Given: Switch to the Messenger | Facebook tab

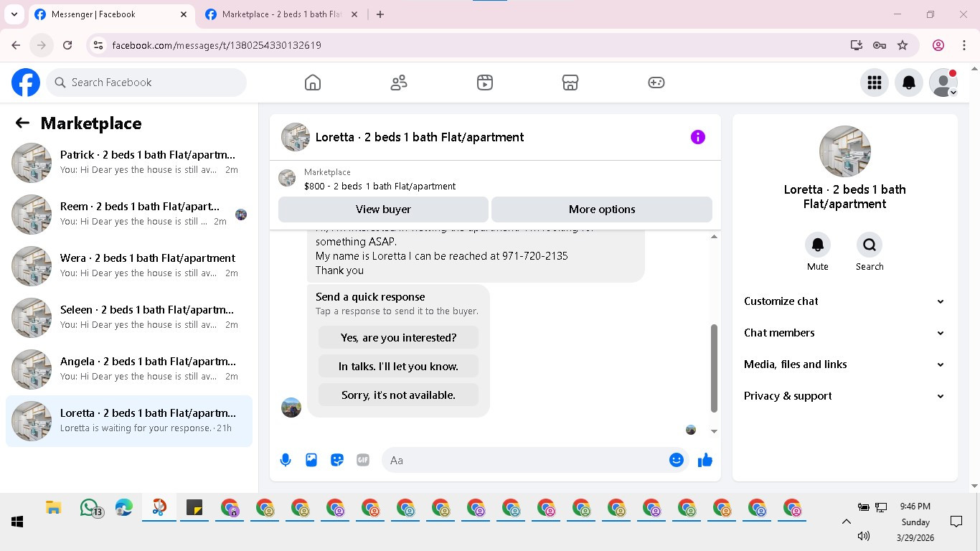Looking at the screenshot, I should coord(111,14).
